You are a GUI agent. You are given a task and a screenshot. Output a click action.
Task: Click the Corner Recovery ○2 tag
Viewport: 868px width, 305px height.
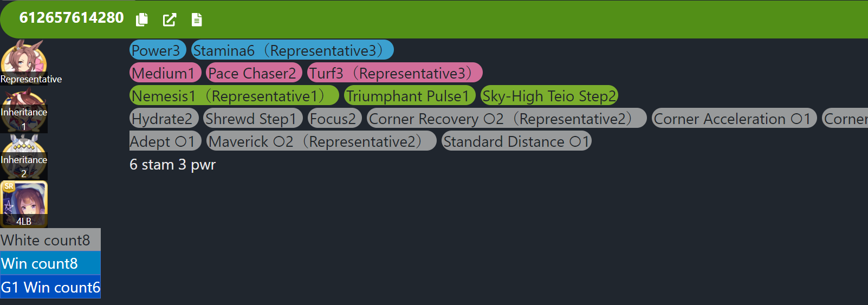506,119
